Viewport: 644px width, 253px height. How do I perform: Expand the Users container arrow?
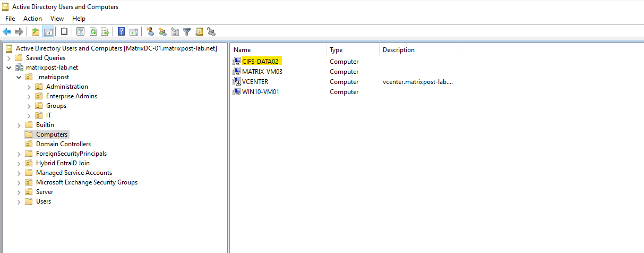click(x=19, y=201)
